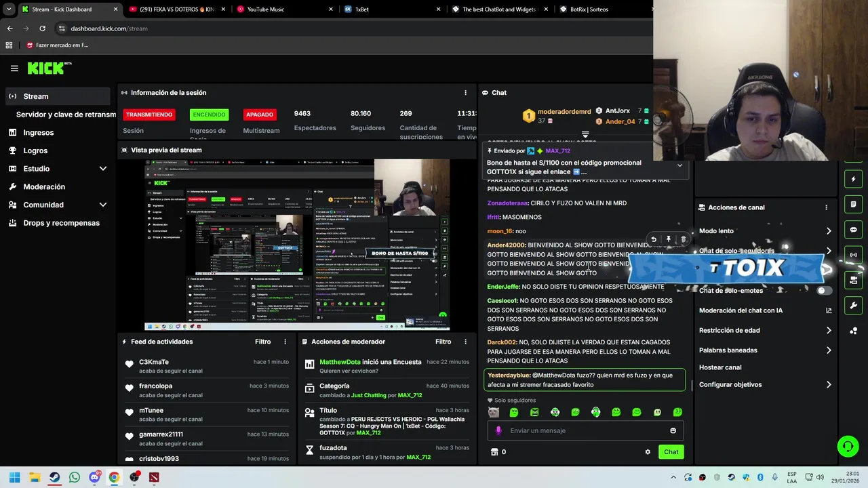868x488 pixels.
Task: Click Hostear canal
Action: click(720, 367)
